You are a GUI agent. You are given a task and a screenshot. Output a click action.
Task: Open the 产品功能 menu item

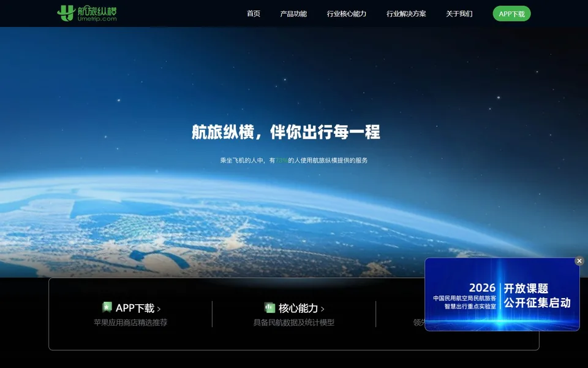(293, 14)
